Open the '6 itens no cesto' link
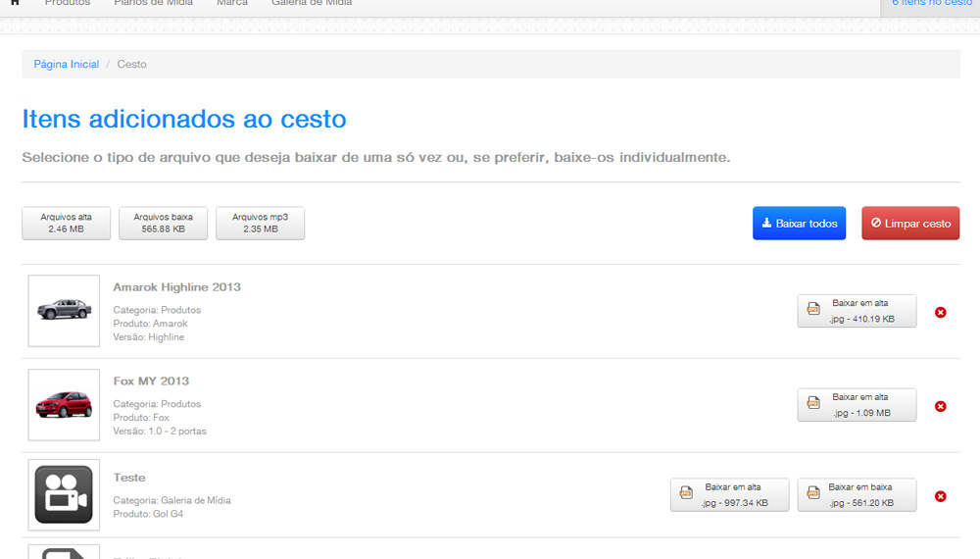 pos(931,3)
